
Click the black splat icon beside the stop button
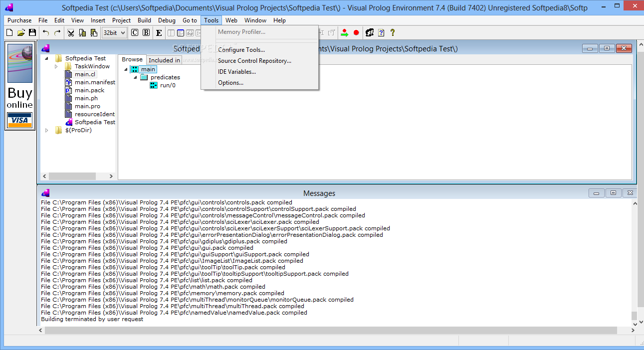pyautogui.click(x=370, y=33)
